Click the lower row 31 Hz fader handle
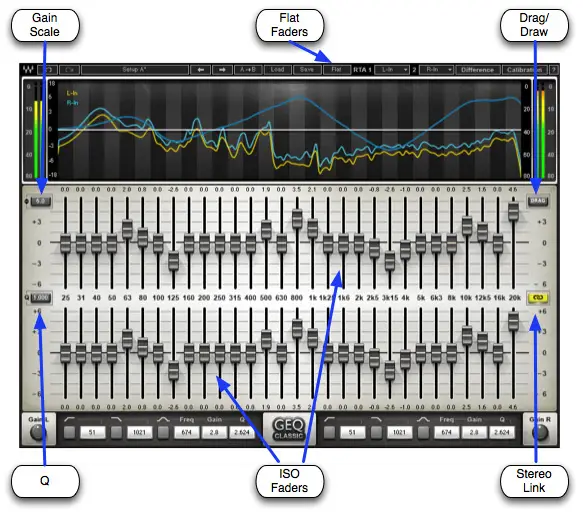This screenshot has height=512, width=583. [x=81, y=353]
